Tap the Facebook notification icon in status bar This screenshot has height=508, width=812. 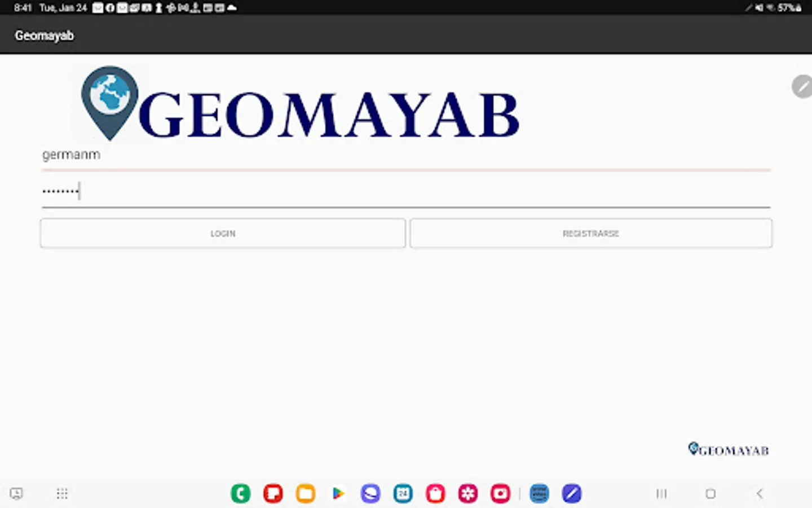tap(110, 8)
